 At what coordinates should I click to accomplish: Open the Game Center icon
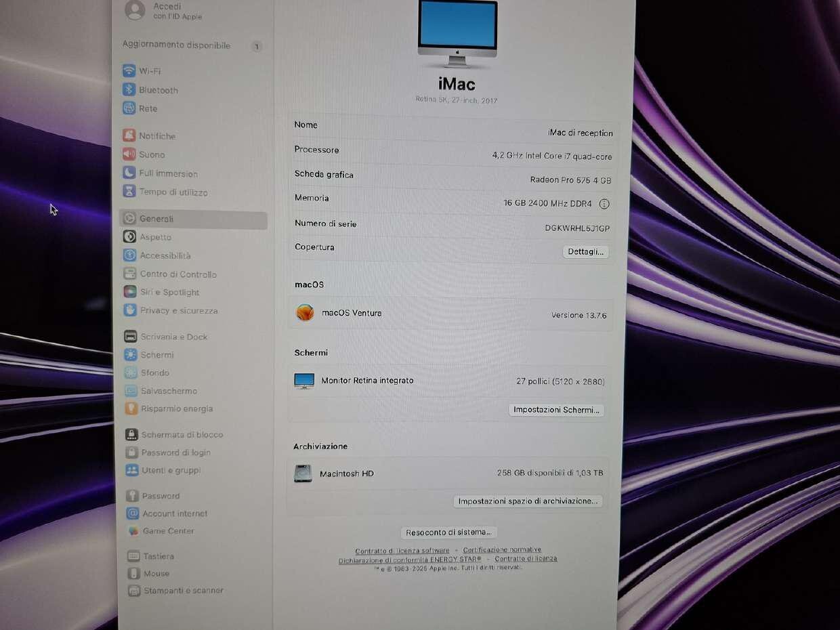tap(133, 531)
